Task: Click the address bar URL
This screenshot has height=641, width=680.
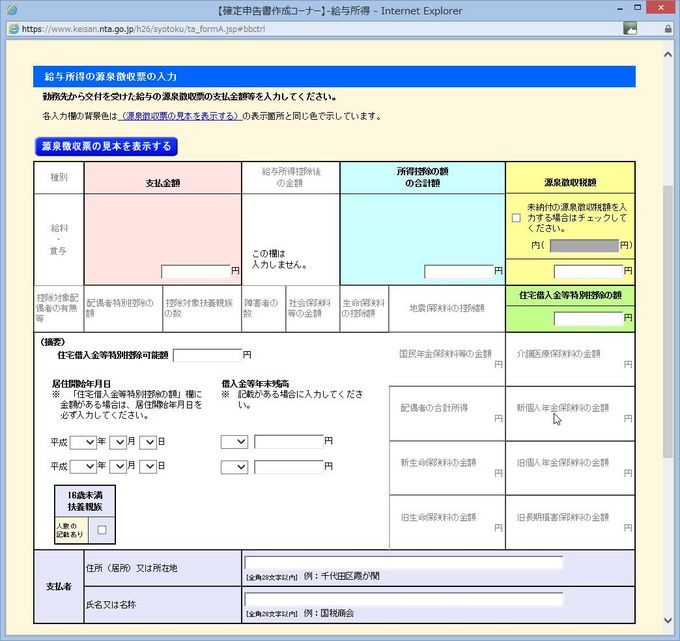Action: pyautogui.click(x=143, y=29)
